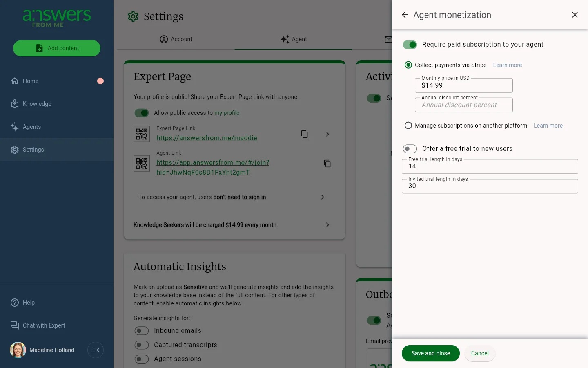Enable Offer a free trial to new users
Screen dimensions: 588x368
pyautogui.click(x=410, y=149)
